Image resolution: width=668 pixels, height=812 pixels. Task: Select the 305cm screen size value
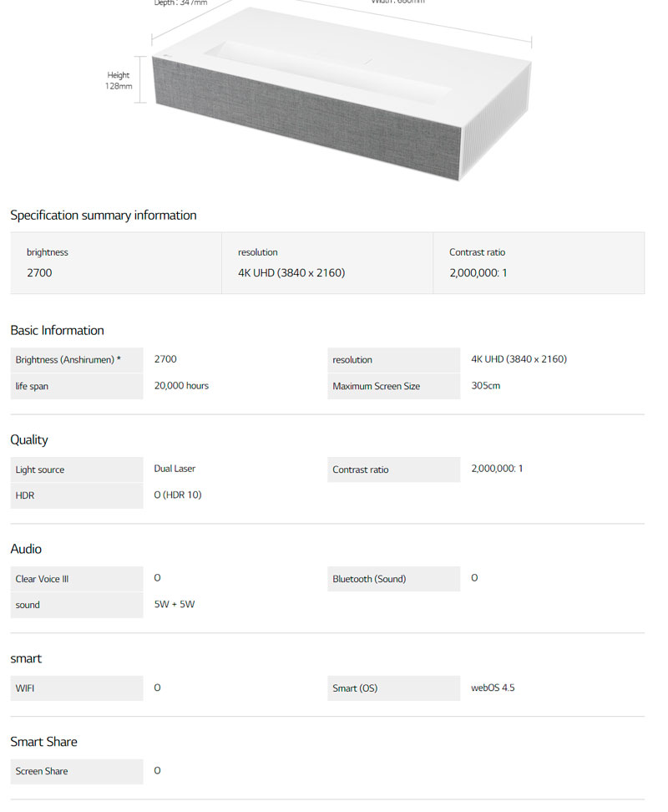pyautogui.click(x=485, y=386)
